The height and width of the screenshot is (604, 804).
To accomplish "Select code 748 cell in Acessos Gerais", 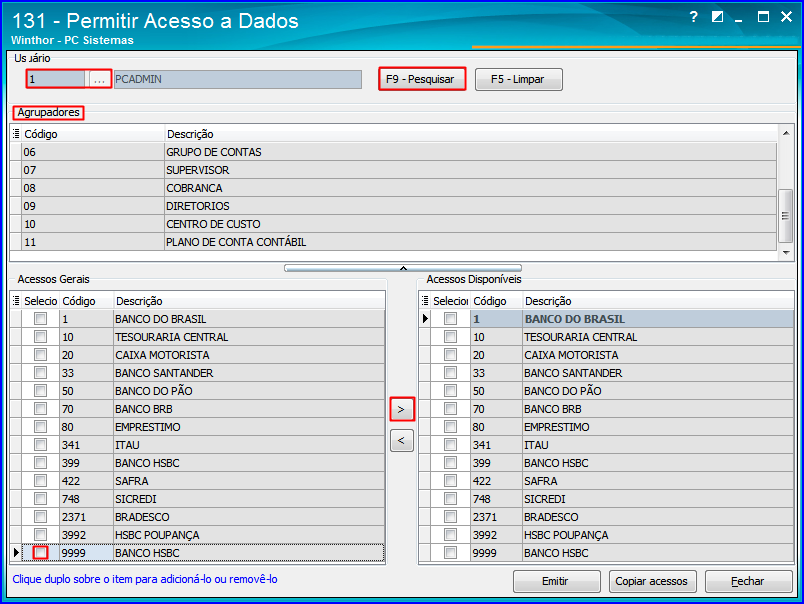I will pyautogui.click(x=87, y=499).
